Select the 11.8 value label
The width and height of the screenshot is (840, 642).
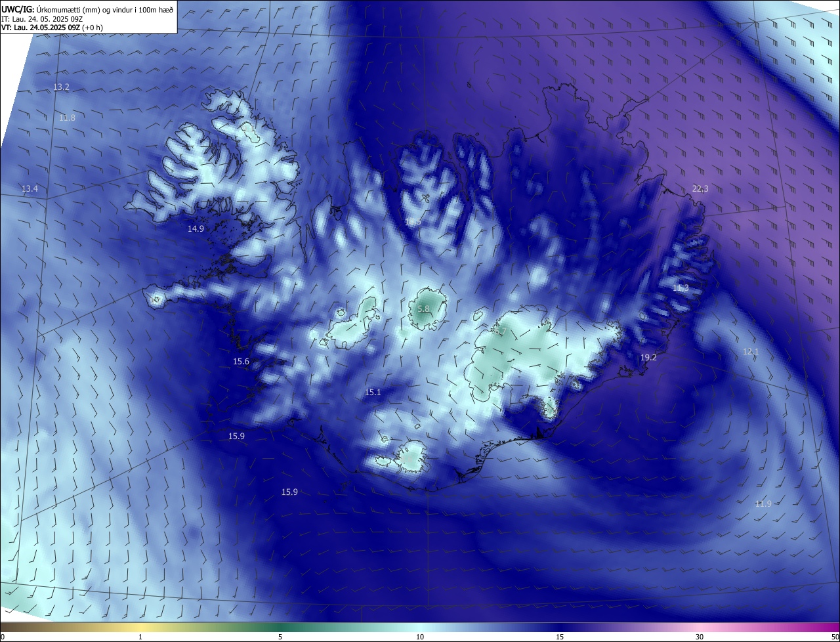(x=67, y=118)
